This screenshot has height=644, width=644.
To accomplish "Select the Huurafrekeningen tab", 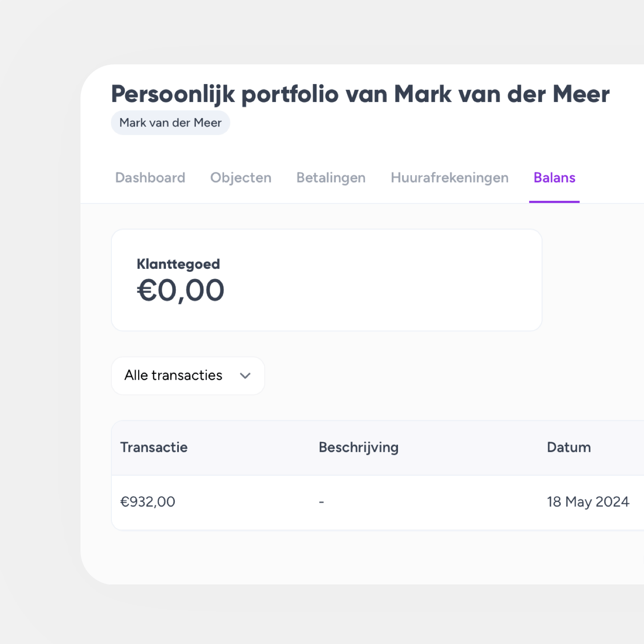I will [x=449, y=178].
